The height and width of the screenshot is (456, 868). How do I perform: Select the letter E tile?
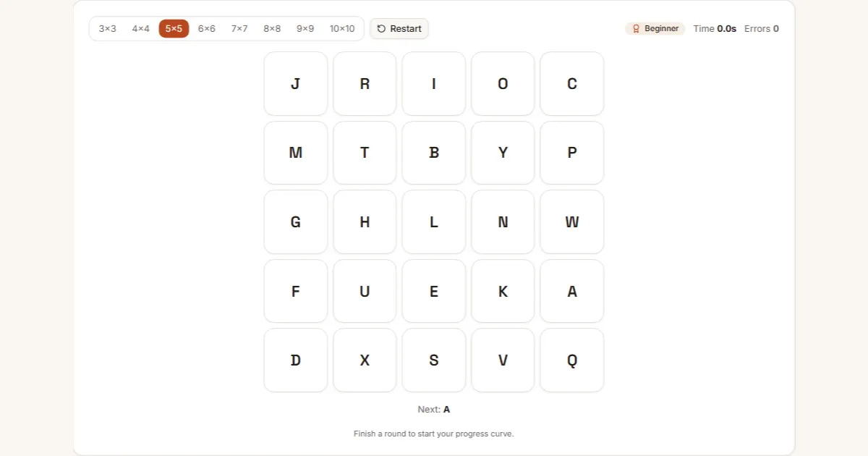point(434,291)
